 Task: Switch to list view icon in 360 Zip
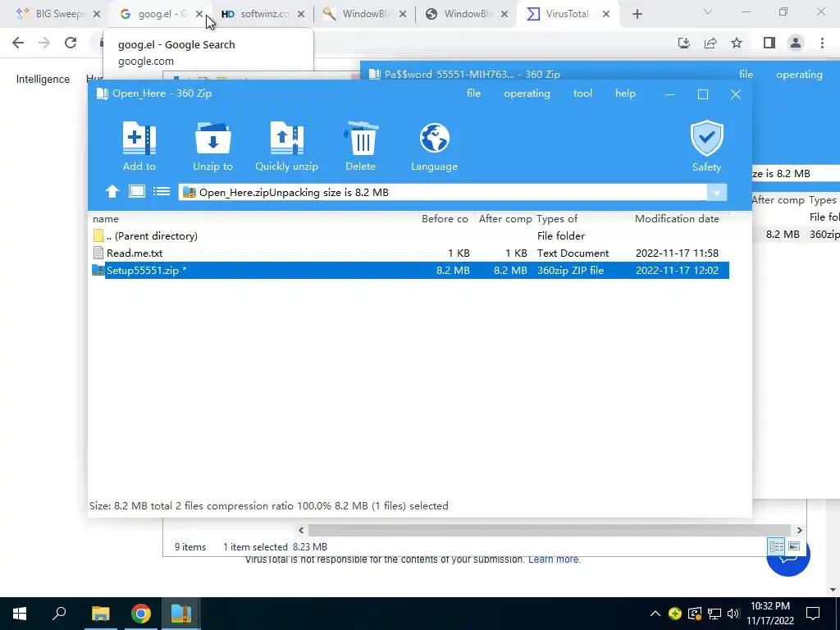162,191
